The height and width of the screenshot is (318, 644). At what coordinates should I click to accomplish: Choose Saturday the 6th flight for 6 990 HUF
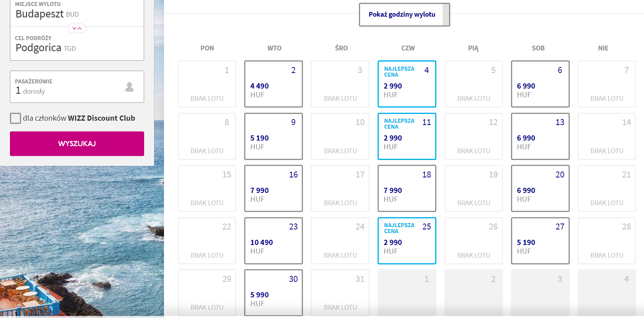[x=540, y=84]
